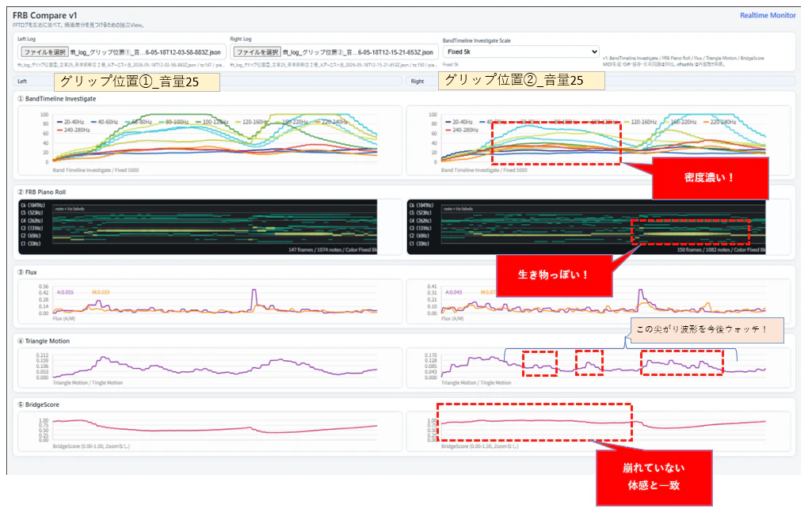Click the ④ Triangle Motion heading
The height and width of the screenshot is (520, 812).
tap(44, 341)
